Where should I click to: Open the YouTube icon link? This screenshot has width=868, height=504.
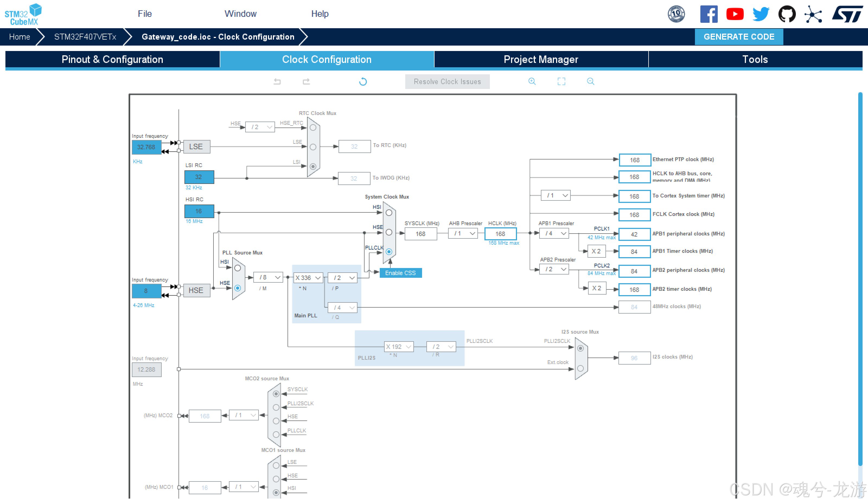tap(735, 14)
